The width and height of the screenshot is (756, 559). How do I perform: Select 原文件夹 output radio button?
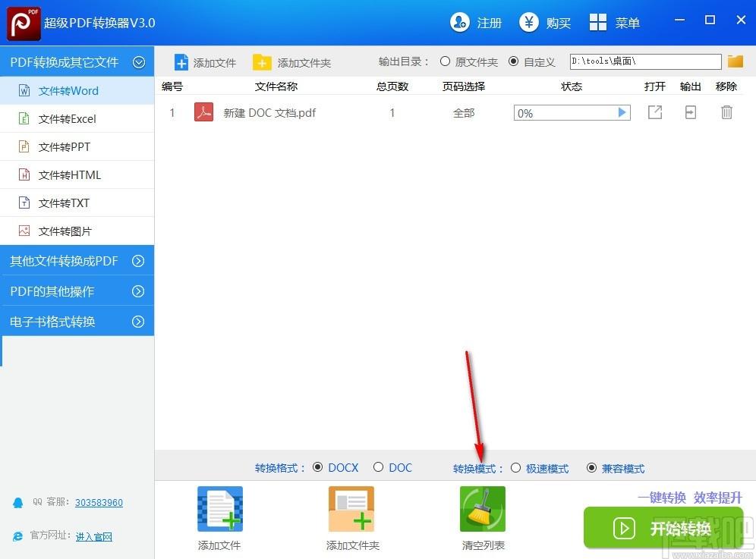pos(445,61)
